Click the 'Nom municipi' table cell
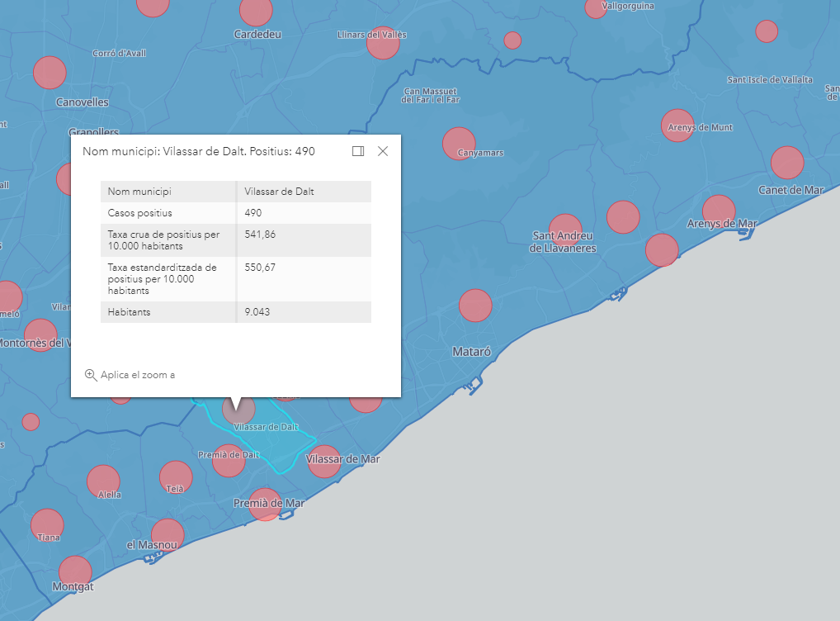The height and width of the screenshot is (621, 840). (168, 192)
